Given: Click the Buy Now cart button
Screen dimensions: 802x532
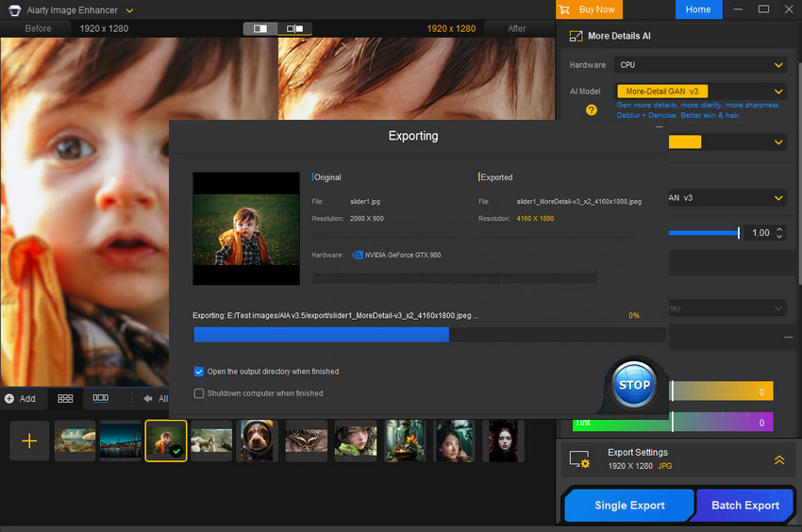Looking at the screenshot, I should [589, 9].
